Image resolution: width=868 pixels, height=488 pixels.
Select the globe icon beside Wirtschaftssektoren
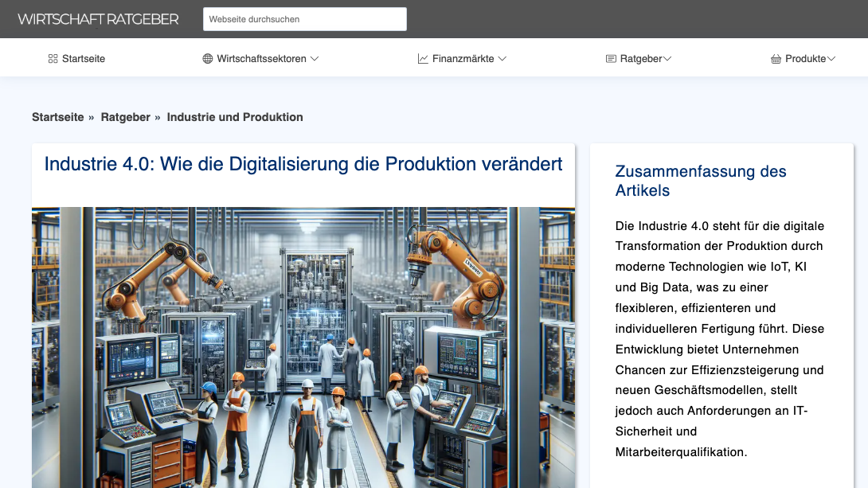206,58
